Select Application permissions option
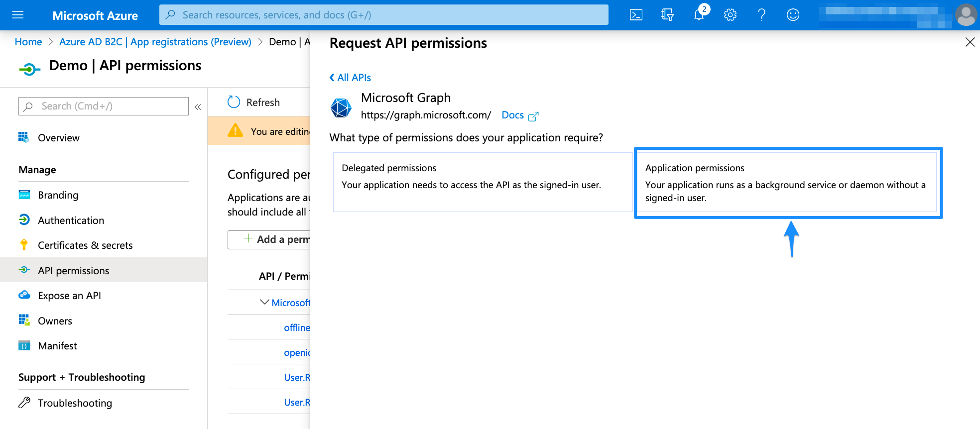This screenshot has width=980, height=429. [788, 183]
